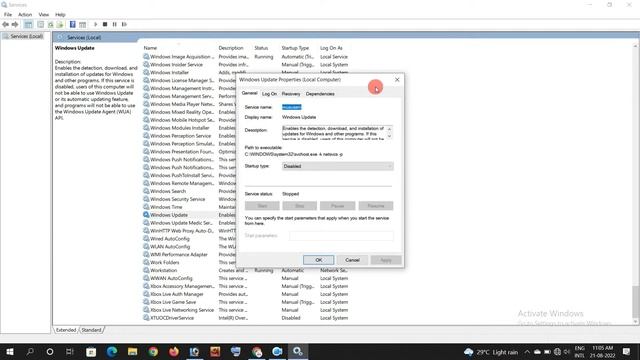Open the Help menu

coord(60,14)
